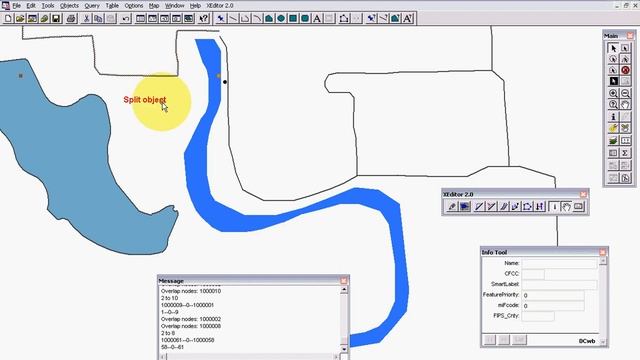Click the Cut scissors icon

[x=86, y=18]
